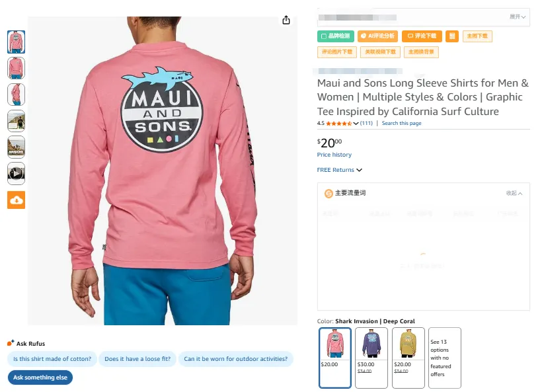Image resolution: width=542 pixels, height=392 pixels.
Task: Click the 'Ask something else' button
Action: coord(40,377)
